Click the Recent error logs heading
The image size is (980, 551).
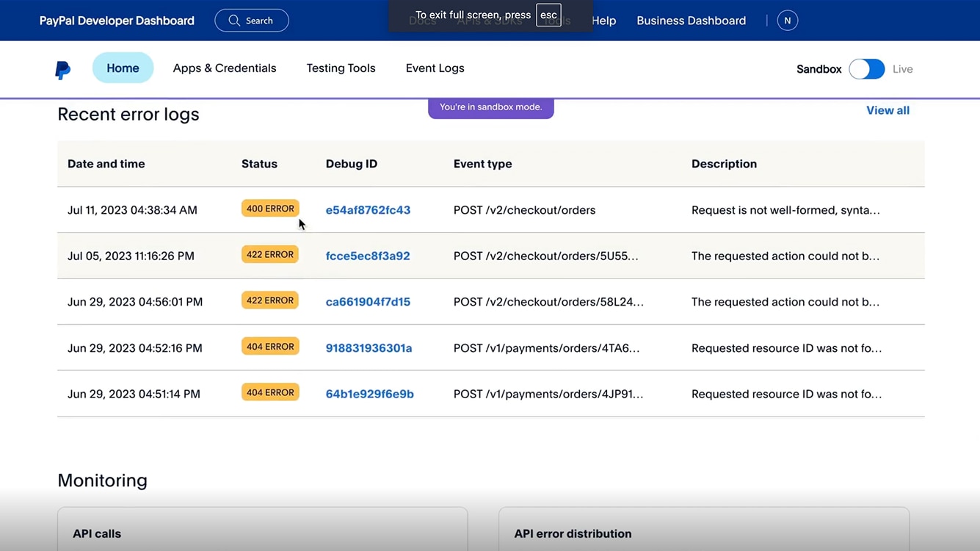pyautogui.click(x=128, y=114)
